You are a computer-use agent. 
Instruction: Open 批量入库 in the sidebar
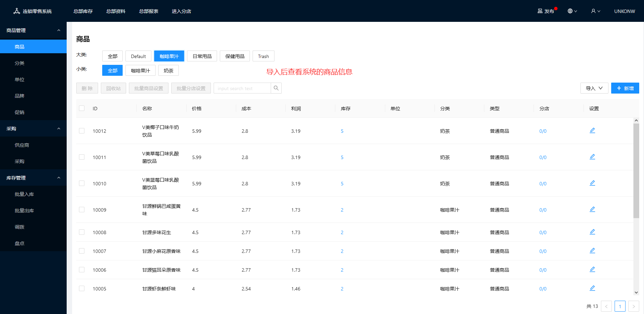click(x=33, y=194)
